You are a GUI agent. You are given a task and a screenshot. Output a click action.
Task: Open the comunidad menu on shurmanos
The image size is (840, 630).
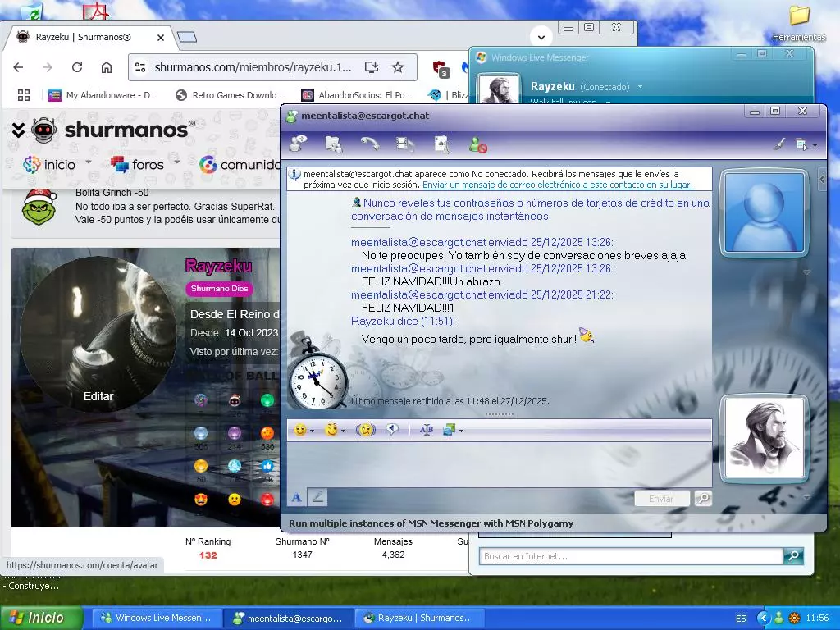pyautogui.click(x=240, y=164)
